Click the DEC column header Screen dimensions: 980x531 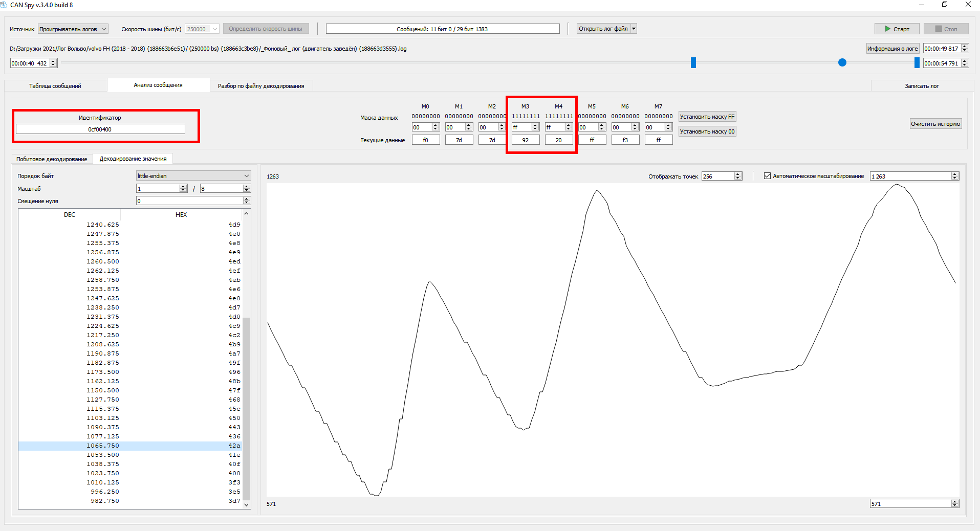pyautogui.click(x=70, y=215)
